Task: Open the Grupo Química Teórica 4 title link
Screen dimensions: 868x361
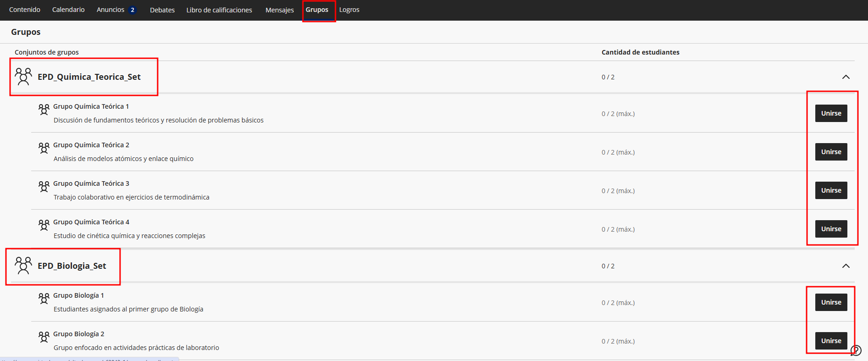Action: click(91, 222)
